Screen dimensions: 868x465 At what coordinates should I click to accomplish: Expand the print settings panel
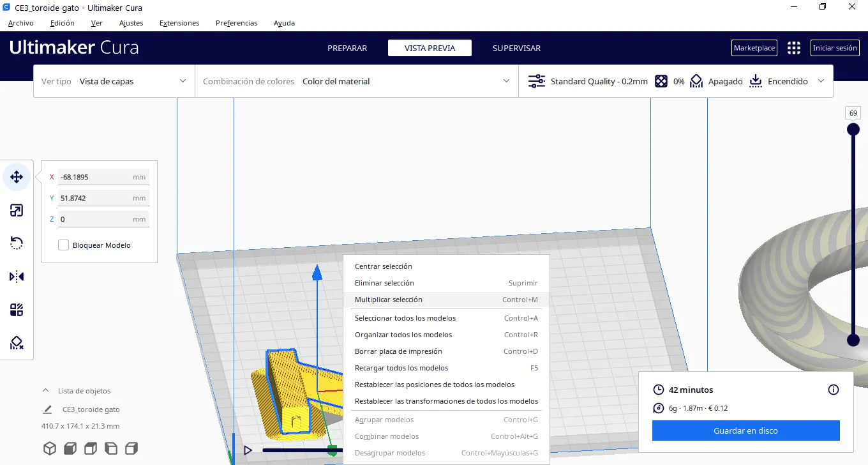pos(820,81)
